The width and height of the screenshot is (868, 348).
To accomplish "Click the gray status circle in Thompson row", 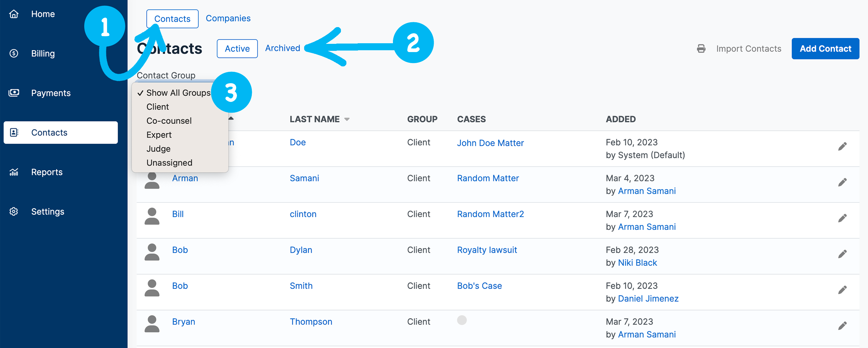I will click(462, 320).
